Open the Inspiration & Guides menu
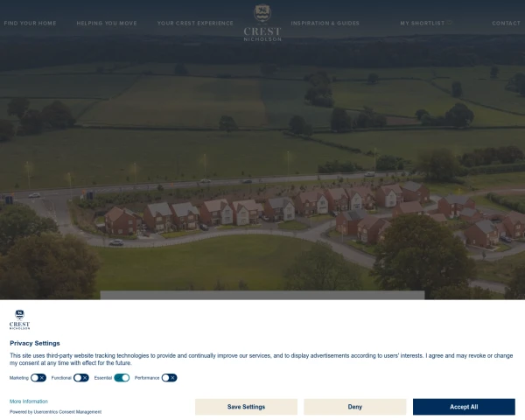The image size is (525, 420). click(x=325, y=23)
